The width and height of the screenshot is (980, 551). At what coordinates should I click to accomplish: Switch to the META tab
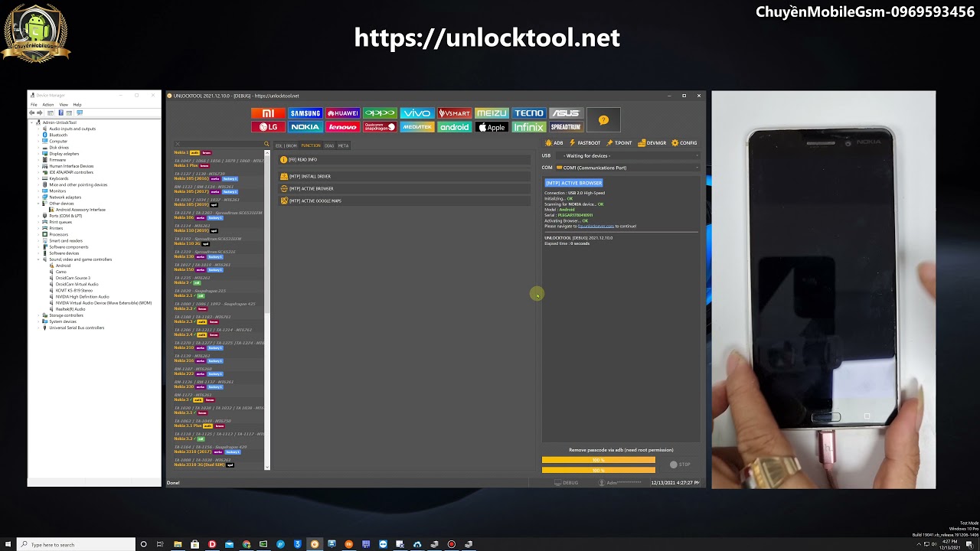point(343,145)
